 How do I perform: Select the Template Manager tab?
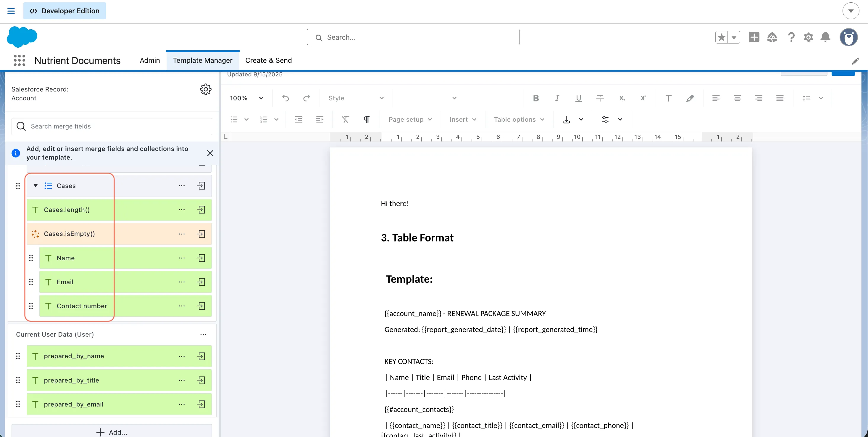tap(203, 60)
